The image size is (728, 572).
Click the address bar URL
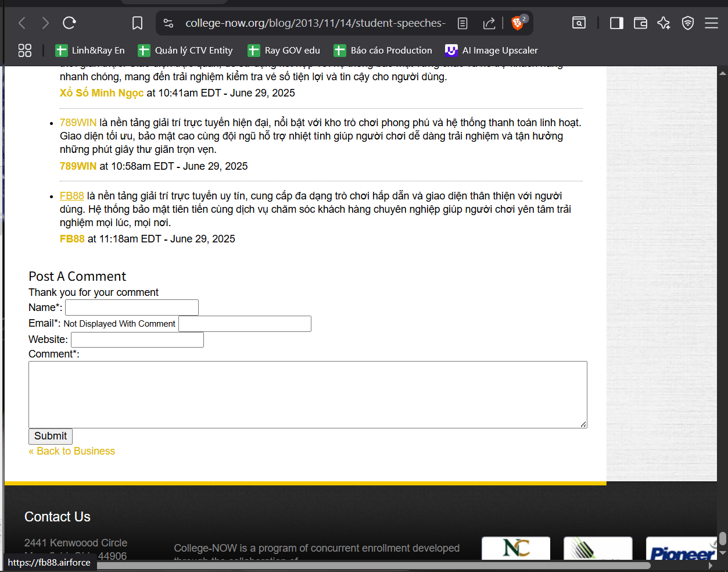[x=315, y=23]
